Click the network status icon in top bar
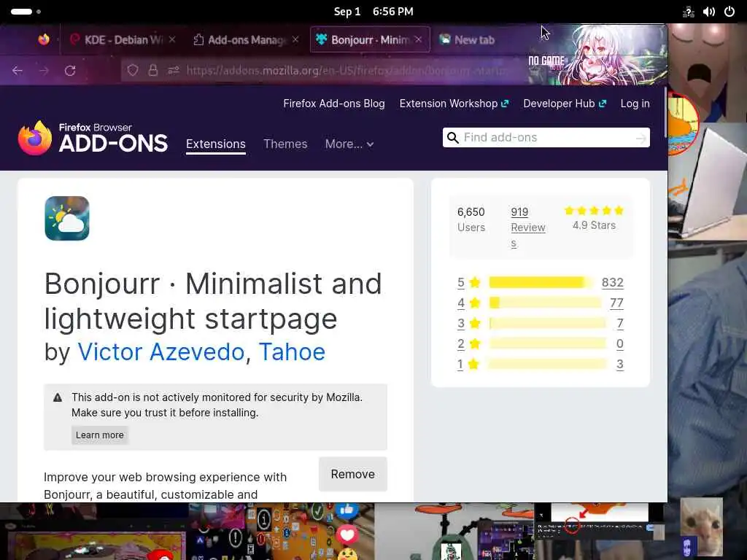 [x=689, y=12]
